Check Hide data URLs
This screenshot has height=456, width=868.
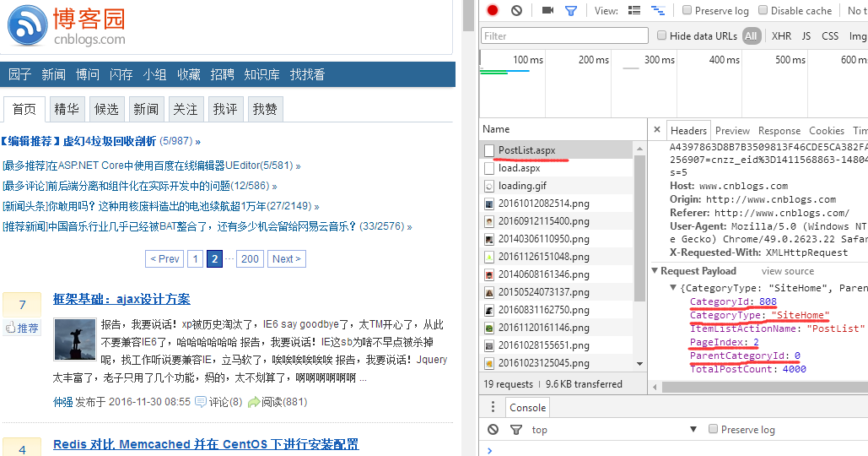click(x=661, y=35)
